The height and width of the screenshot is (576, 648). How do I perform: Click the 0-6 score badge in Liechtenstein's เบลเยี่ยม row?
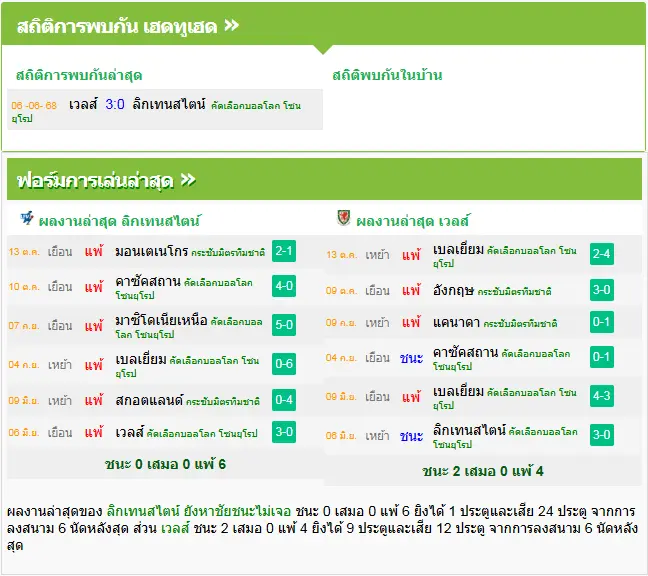pos(284,364)
